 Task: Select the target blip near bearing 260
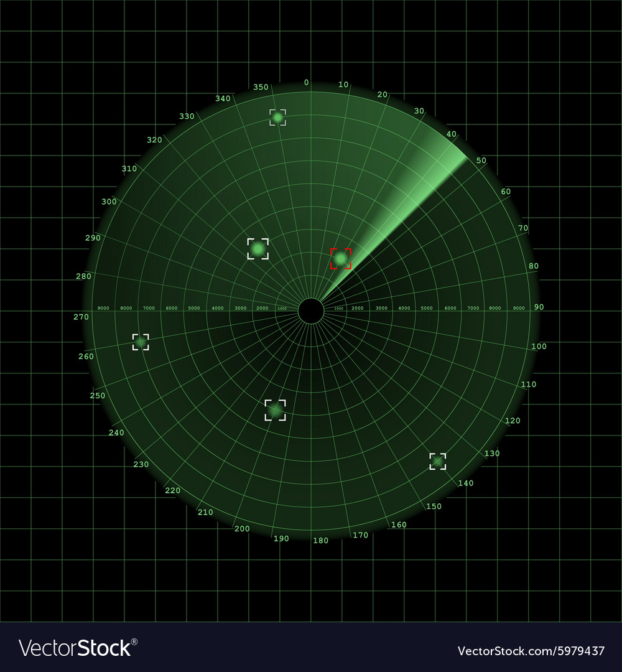(x=141, y=342)
